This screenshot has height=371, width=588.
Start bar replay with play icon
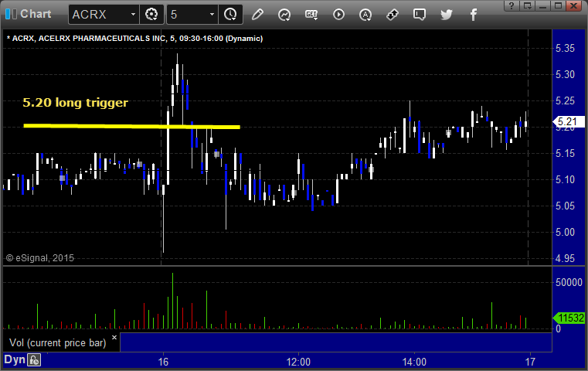(x=338, y=15)
